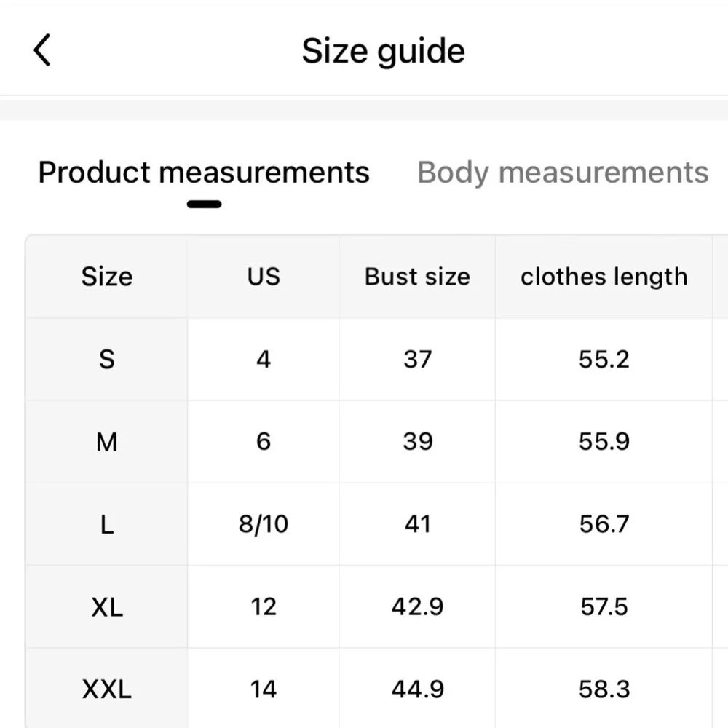Select the M size row label
Image resolution: width=728 pixels, height=728 pixels.
(107, 442)
